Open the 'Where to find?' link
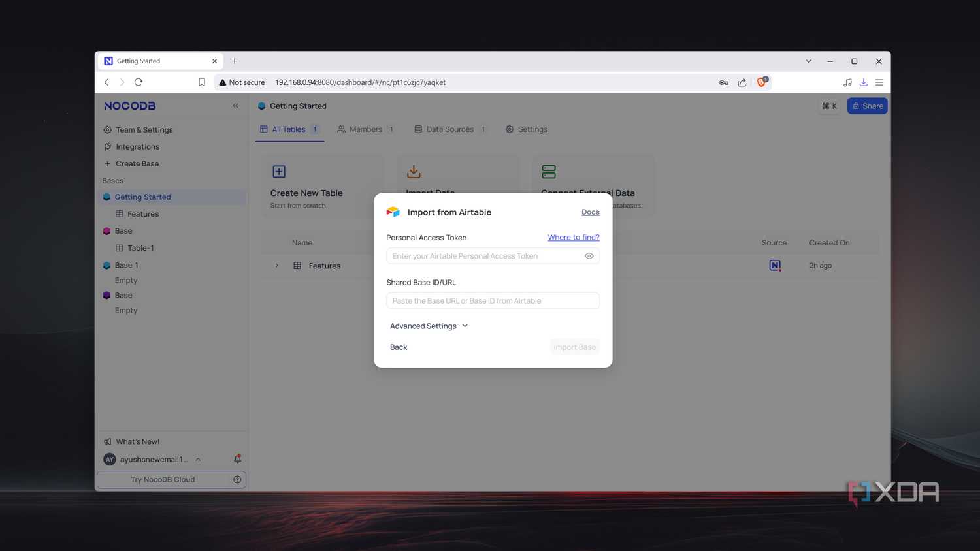Image resolution: width=980 pixels, height=551 pixels. (573, 238)
